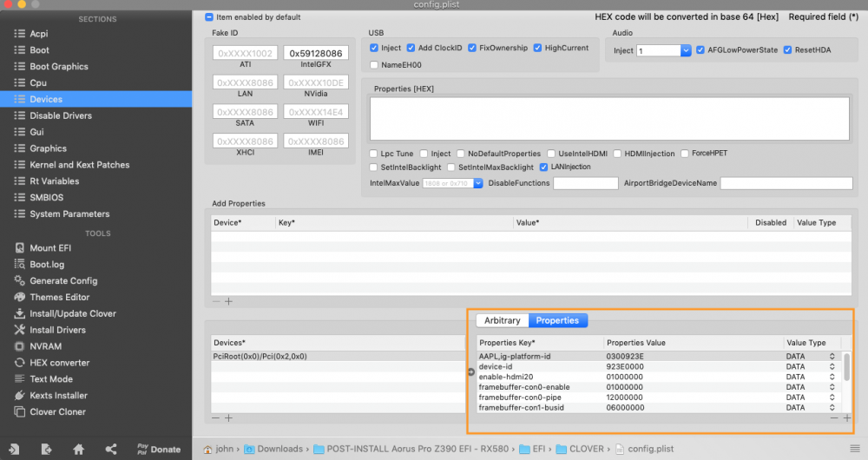The height and width of the screenshot is (460, 868).
Task: Toggle ResetHDA checkbox
Action: [x=788, y=49]
